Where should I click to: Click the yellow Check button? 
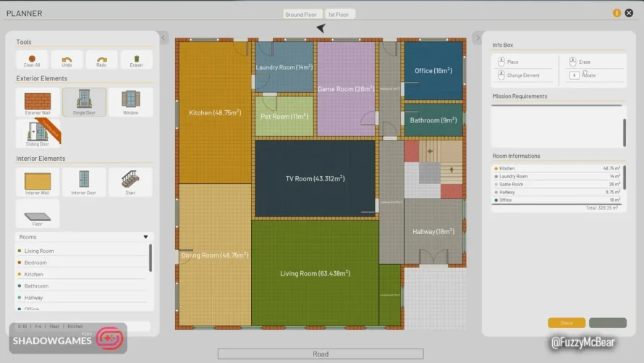click(567, 322)
